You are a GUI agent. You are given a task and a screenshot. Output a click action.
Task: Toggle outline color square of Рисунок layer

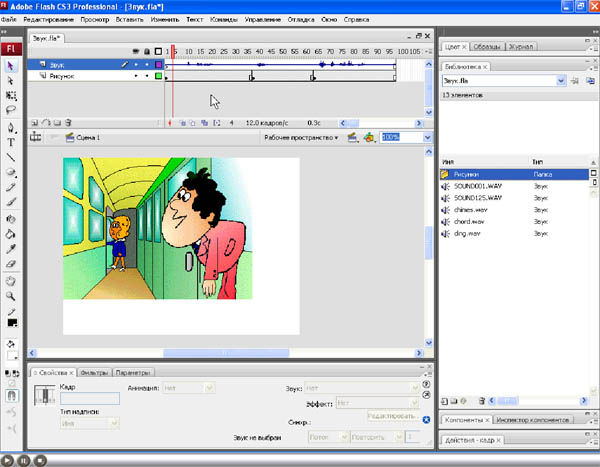pyautogui.click(x=158, y=75)
